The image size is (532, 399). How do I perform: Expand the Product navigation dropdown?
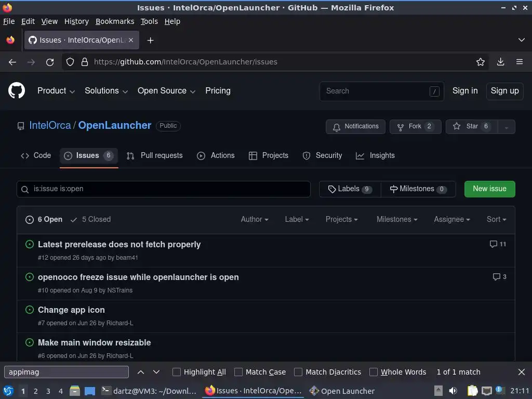pos(56,91)
